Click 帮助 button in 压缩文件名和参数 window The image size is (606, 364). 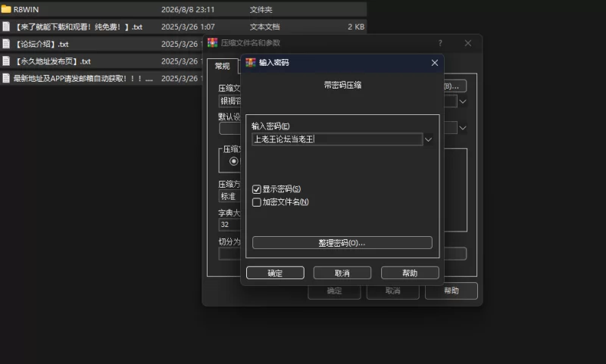point(451,291)
